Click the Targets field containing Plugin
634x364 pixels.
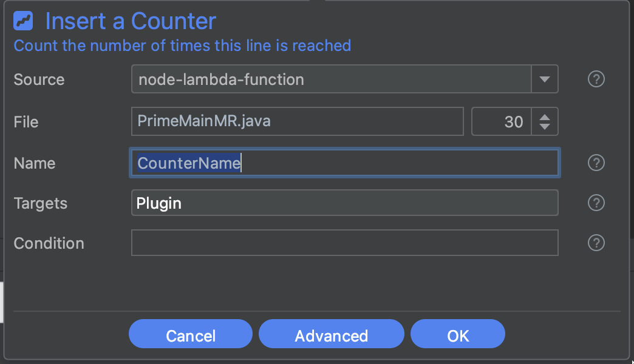(344, 203)
